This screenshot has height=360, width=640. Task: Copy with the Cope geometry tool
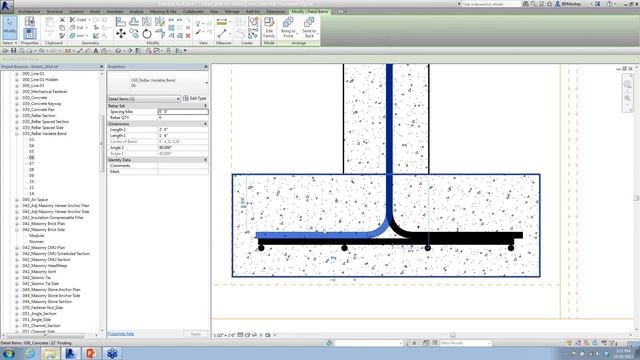click(78, 19)
